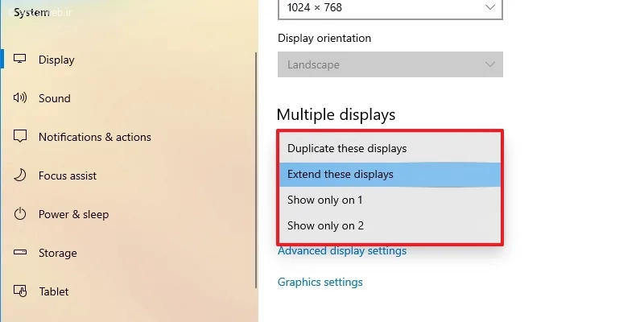Open the Sound settings page

tap(55, 98)
